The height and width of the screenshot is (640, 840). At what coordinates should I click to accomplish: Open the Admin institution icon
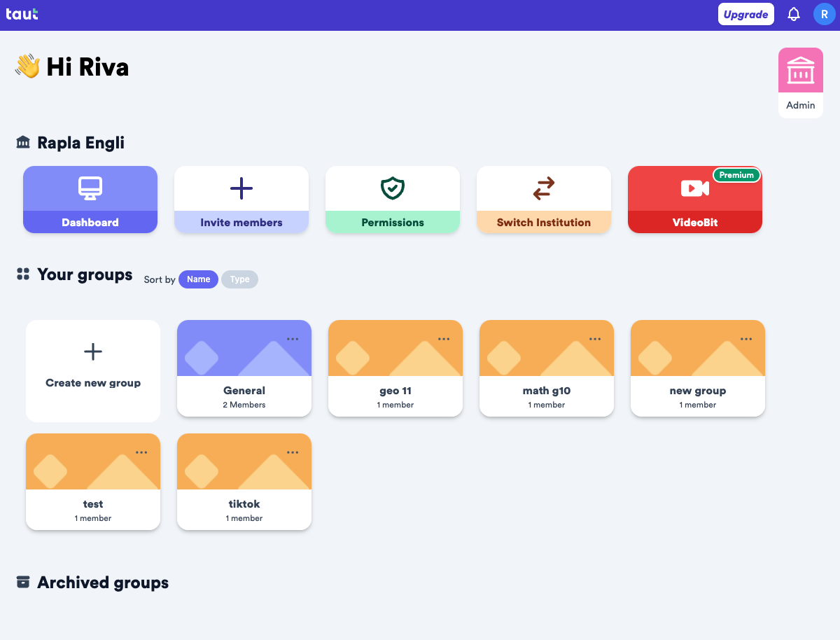(x=801, y=71)
